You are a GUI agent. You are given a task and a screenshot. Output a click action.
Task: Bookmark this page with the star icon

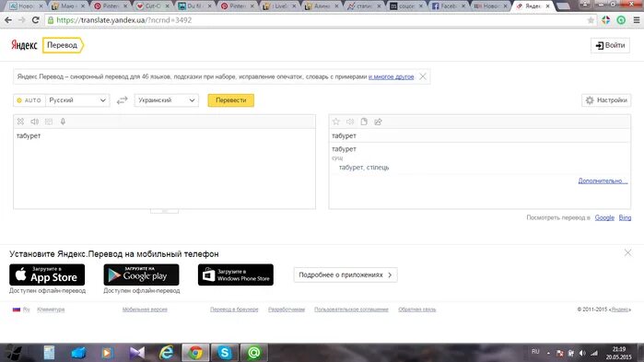(x=591, y=20)
